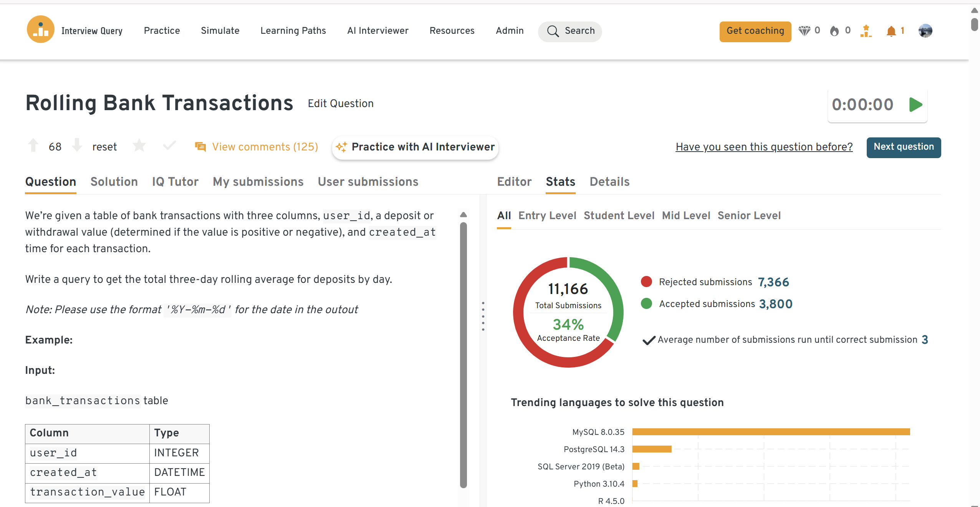This screenshot has width=980, height=507.
Task: Start the timer with play button
Action: (x=915, y=104)
